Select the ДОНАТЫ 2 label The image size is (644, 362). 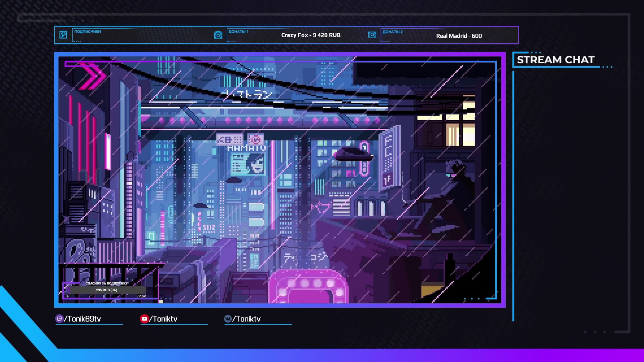(392, 32)
